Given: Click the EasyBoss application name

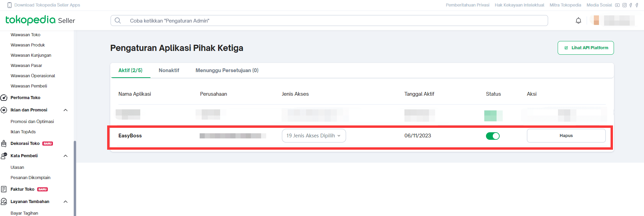Looking at the screenshot, I should [x=130, y=136].
